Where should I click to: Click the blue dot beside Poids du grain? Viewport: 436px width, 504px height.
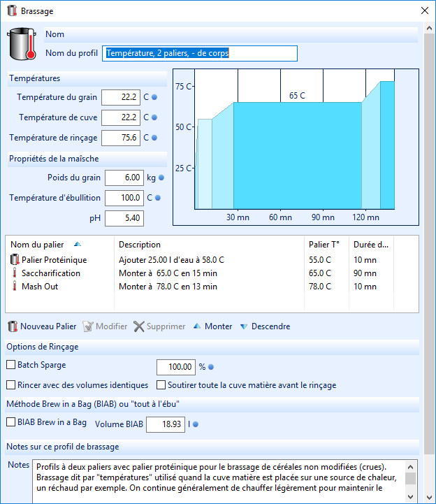(161, 178)
